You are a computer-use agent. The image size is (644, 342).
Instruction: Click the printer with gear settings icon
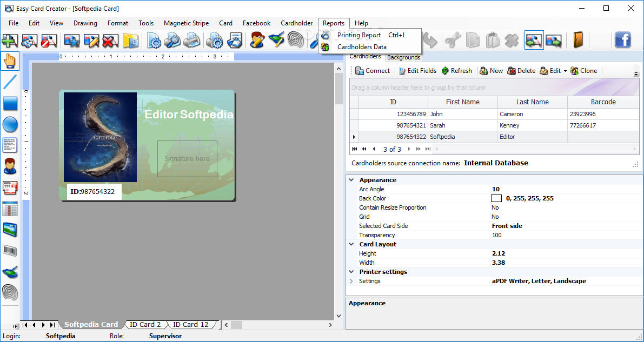pyautogui.click(x=214, y=40)
